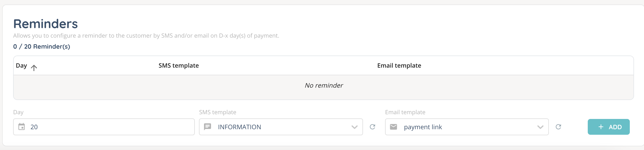Click the sort arrow beside Day header
This screenshot has height=150, width=644.
(34, 68)
